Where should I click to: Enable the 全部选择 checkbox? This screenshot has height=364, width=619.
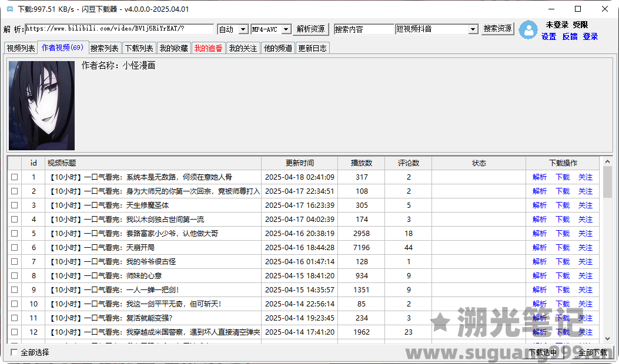(x=14, y=352)
